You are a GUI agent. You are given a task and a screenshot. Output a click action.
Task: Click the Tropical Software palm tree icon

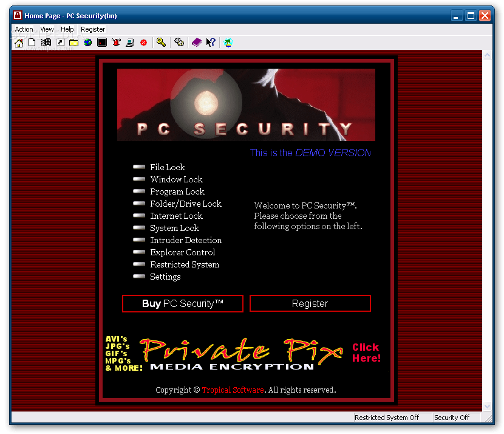[228, 42]
